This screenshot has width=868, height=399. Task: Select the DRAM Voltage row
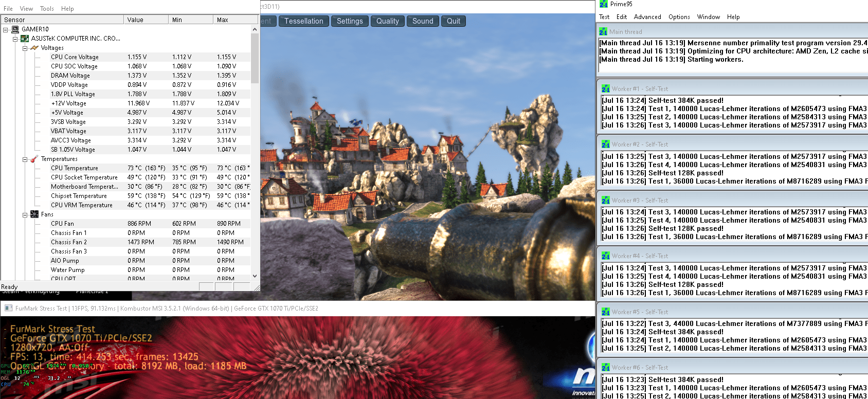pyautogui.click(x=150, y=76)
